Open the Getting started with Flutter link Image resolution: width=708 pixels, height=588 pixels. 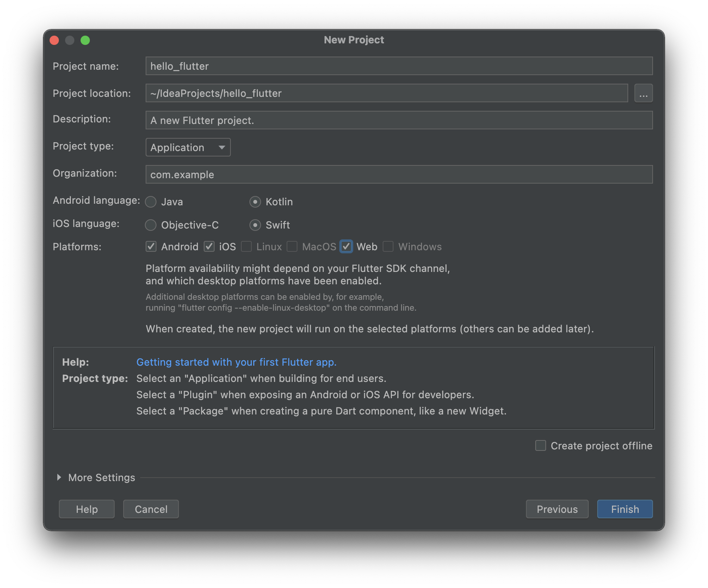point(236,362)
